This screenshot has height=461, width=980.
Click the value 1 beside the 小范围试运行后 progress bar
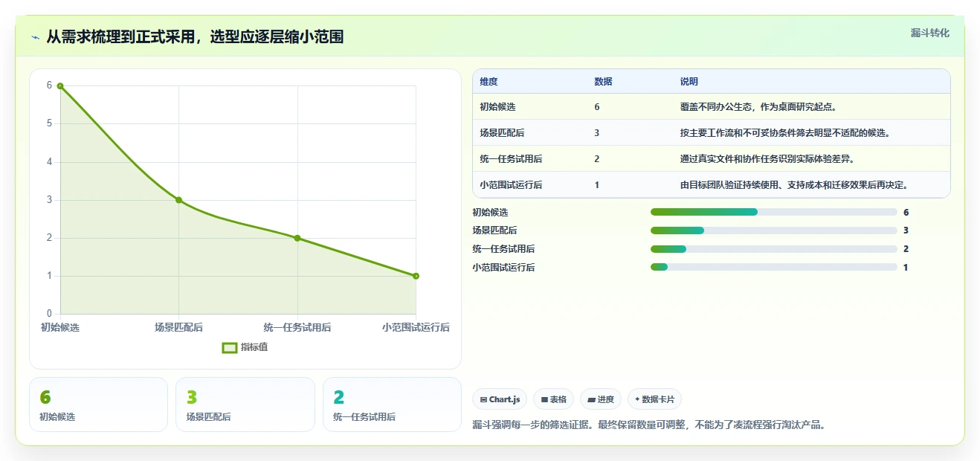tap(906, 267)
